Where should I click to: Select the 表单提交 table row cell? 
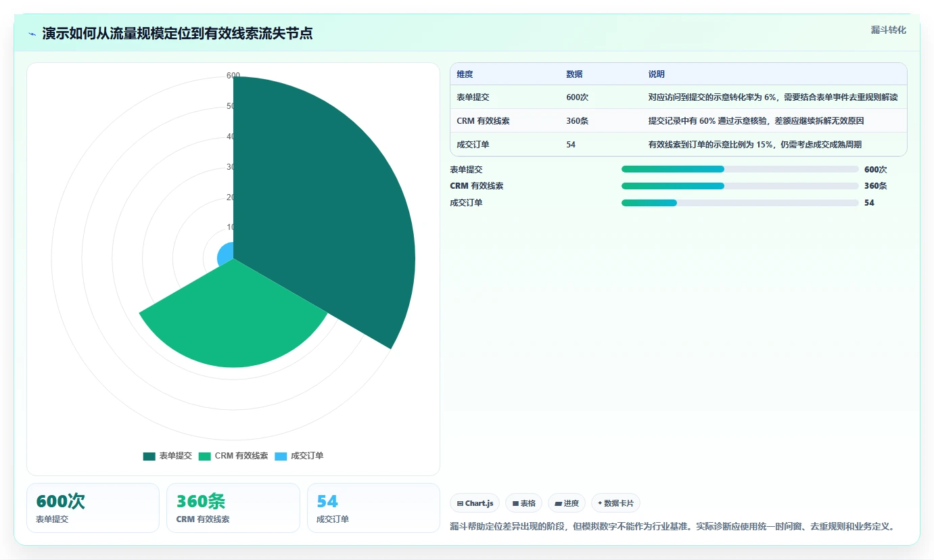coord(473,97)
